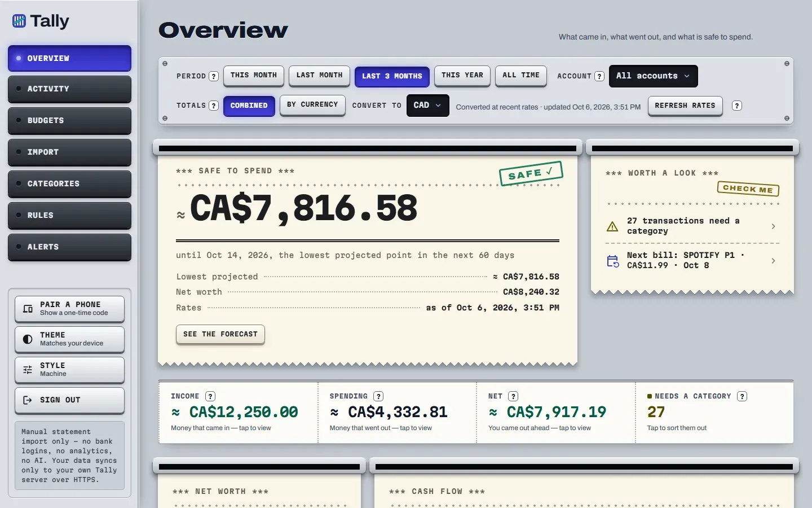Click the Refresh Rates button
This screenshot has height=508, width=812.
click(685, 106)
